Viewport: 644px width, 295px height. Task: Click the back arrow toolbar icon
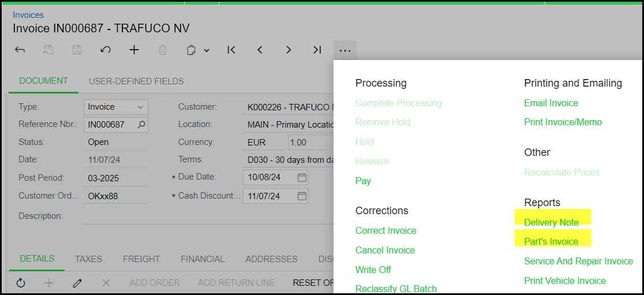pos(20,50)
